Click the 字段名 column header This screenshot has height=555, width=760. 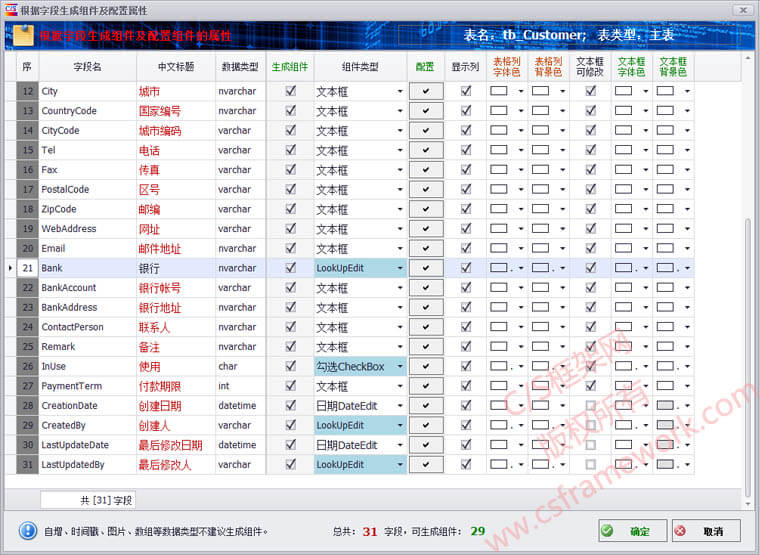[x=88, y=67]
